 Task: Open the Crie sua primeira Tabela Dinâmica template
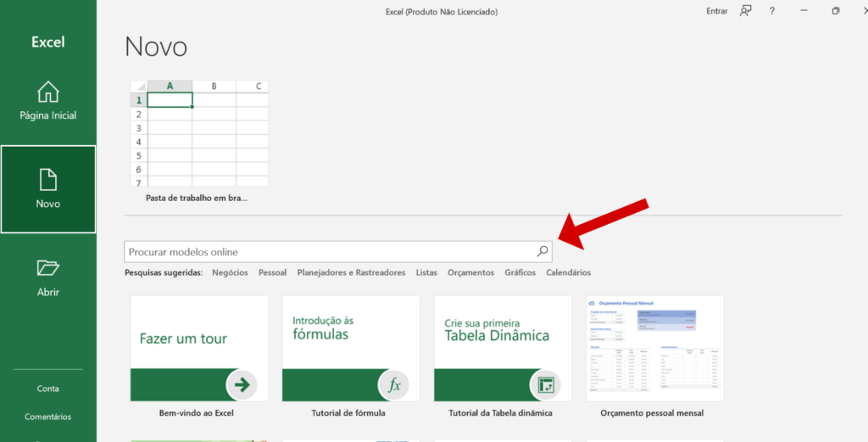[503, 349]
